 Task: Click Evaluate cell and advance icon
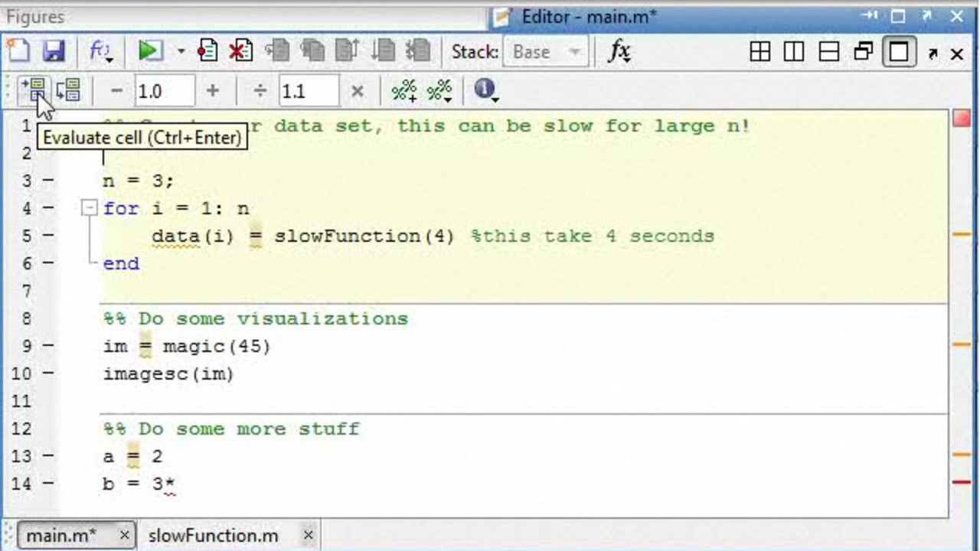(x=68, y=90)
